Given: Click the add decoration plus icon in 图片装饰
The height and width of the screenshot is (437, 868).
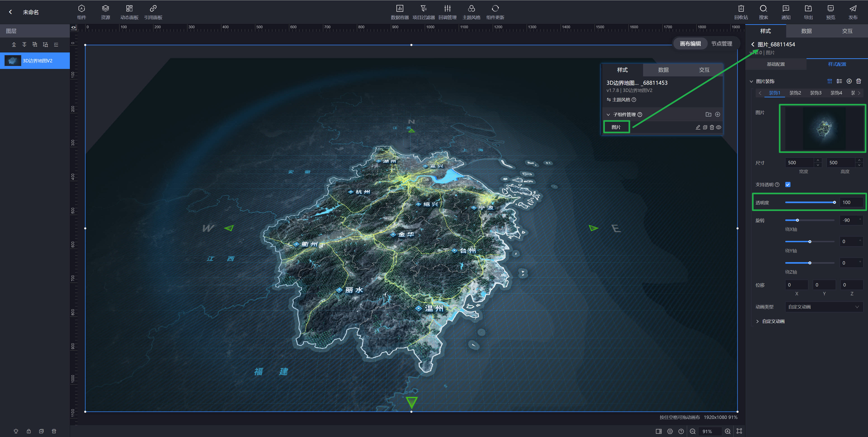Looking at the screenshot, I should [849, 81].
